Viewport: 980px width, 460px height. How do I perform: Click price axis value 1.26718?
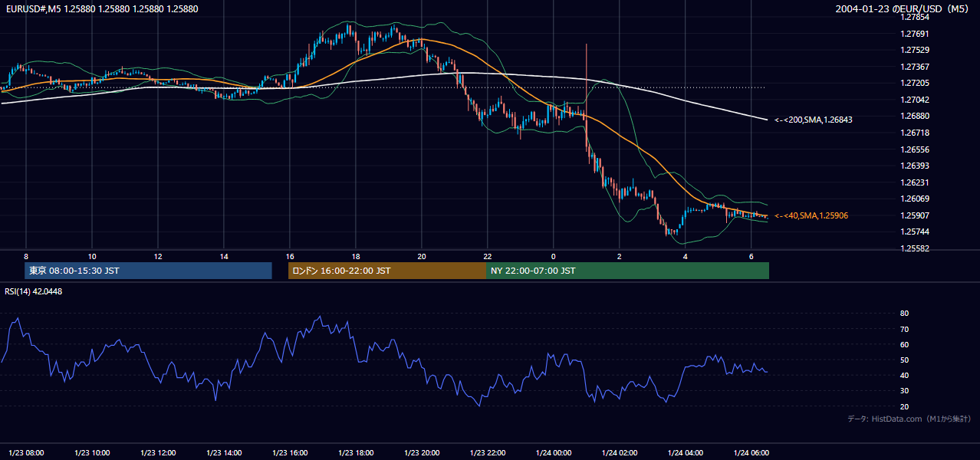tap(914, 133)
